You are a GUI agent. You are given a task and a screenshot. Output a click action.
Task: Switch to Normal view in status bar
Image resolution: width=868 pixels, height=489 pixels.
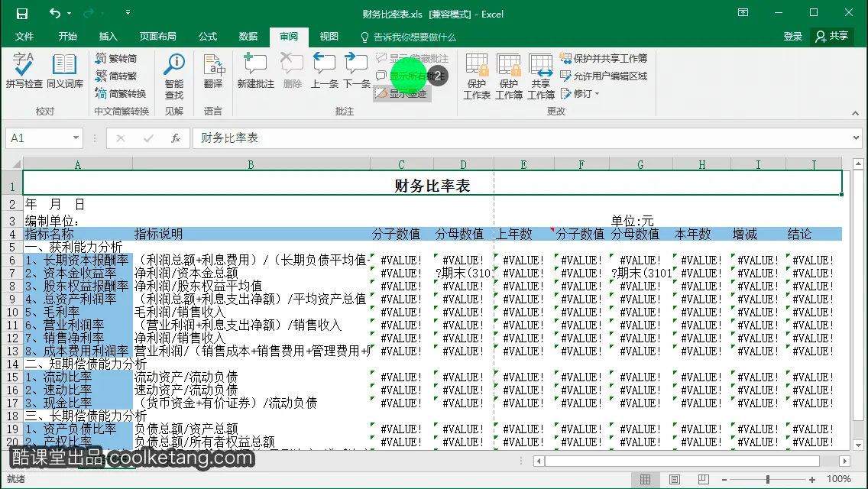[x=646, y=480]
